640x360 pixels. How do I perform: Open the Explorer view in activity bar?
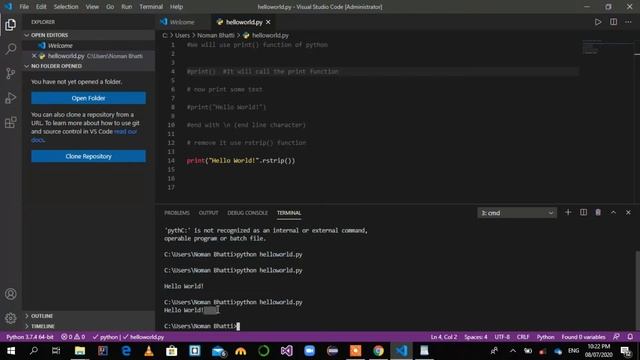click(11, 25)
